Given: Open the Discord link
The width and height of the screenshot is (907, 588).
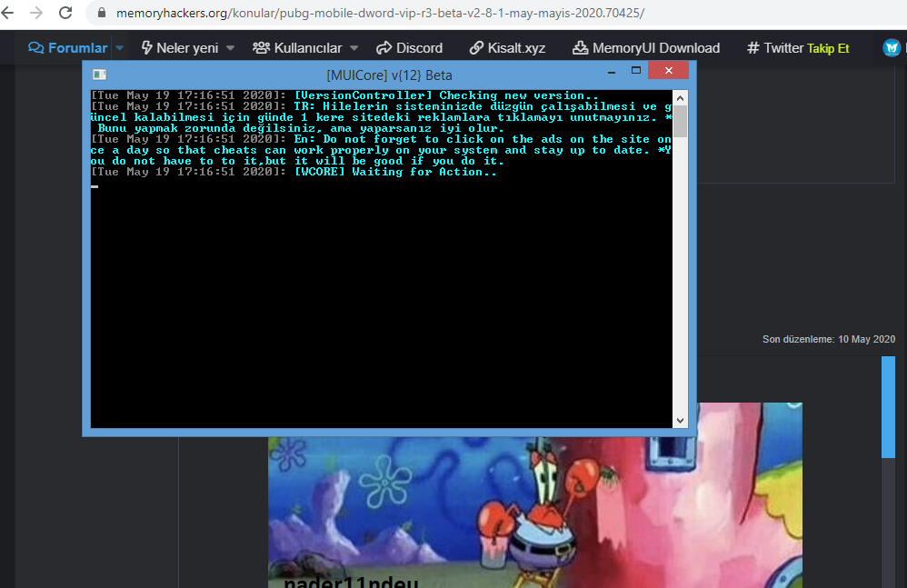Looking at the screenshot, I should (x=410, y=48).
